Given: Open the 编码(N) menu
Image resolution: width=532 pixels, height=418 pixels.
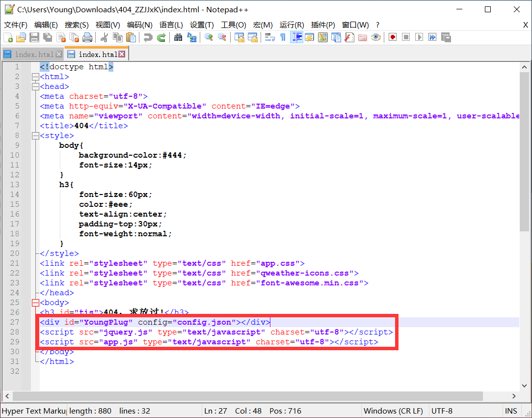Looking at the screenshot, I should point(140,25).
